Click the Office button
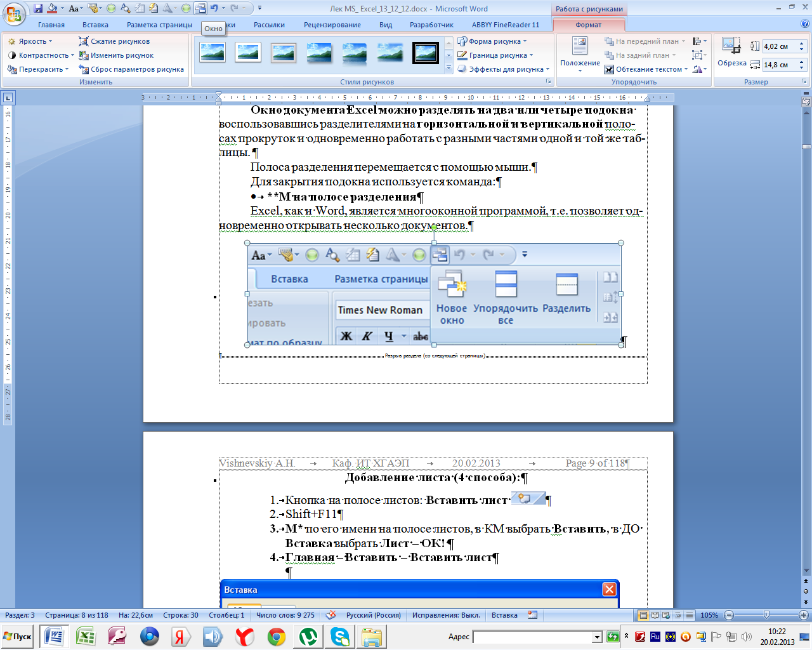 pos(14,13)
